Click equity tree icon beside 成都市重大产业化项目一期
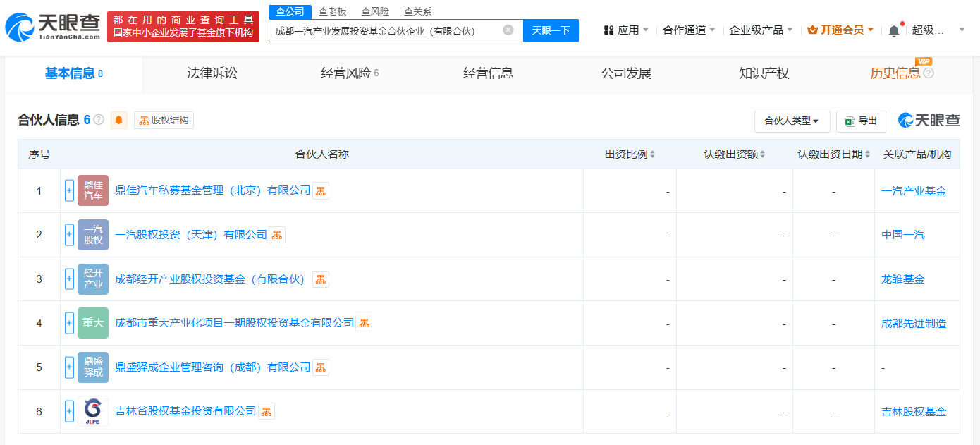Viewport: 980px width, 445px height. click(x=364, y=323)
